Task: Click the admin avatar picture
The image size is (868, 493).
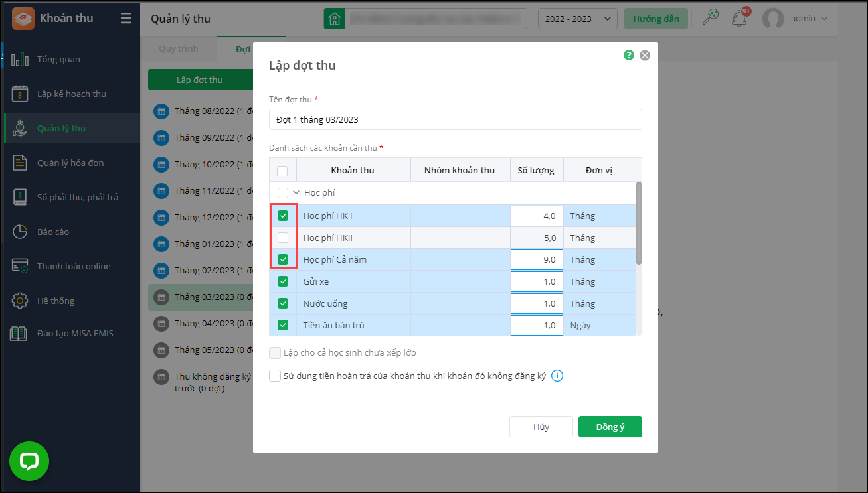Action: (773, 19)
